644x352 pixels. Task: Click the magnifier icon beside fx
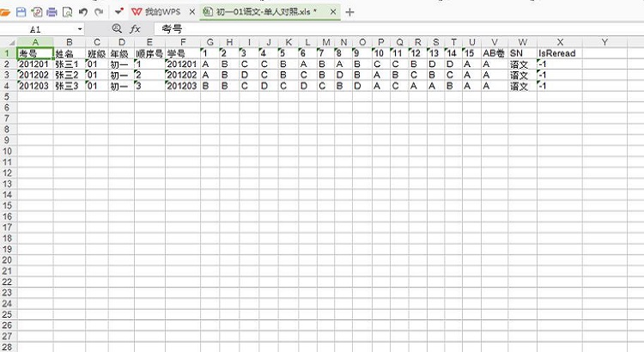click(117, 29)
